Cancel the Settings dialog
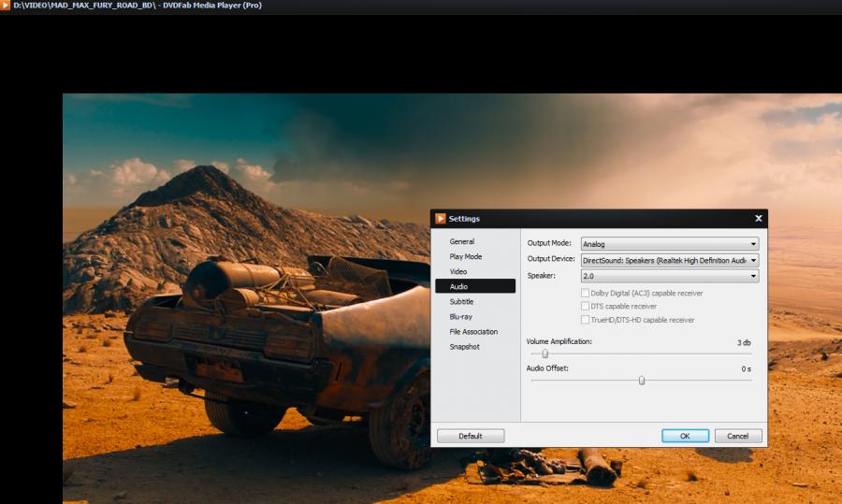Image resolution: width=842 pixels, height=504 pixels. coord(738,436)
